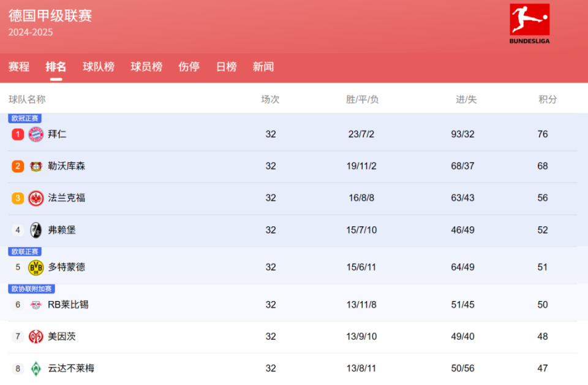
Task: Click Leipzig's 50 points value
Action: (543, 305)
